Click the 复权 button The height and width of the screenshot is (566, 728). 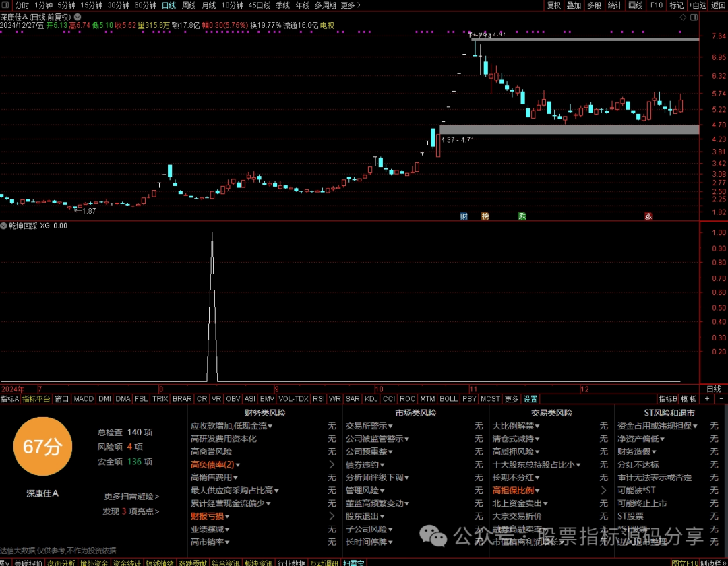(x=554, y=5)
